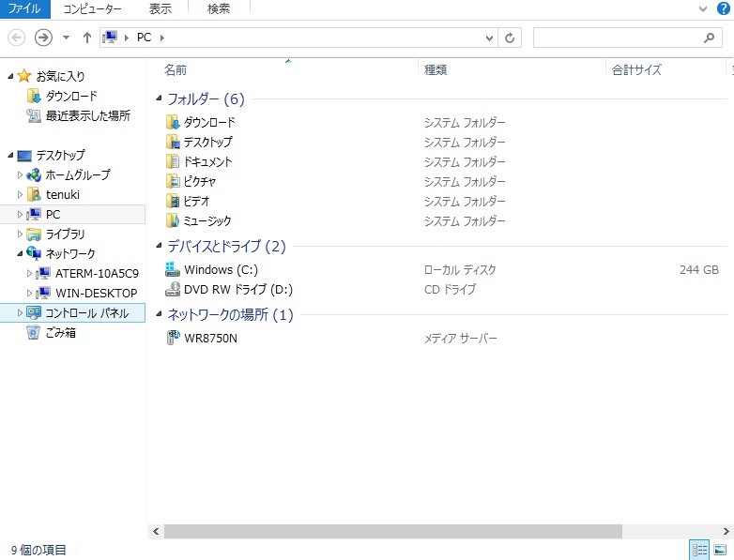Open the 表示 ribbon tab
The image size is (734, 560).
[160, 8]
